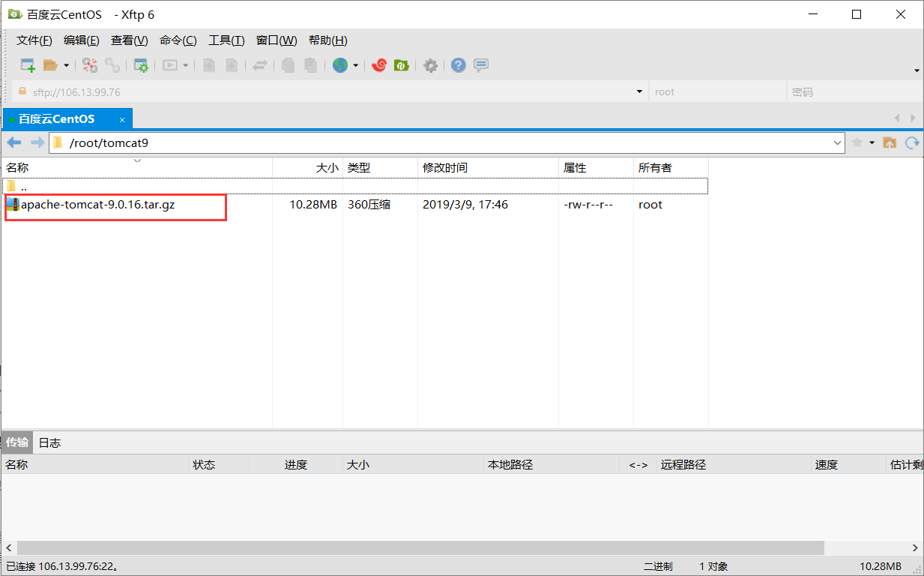Open the feedback speech bubble icon
Image resolution: width=924 pixels, height=576 pixels.
click(480, 65)
